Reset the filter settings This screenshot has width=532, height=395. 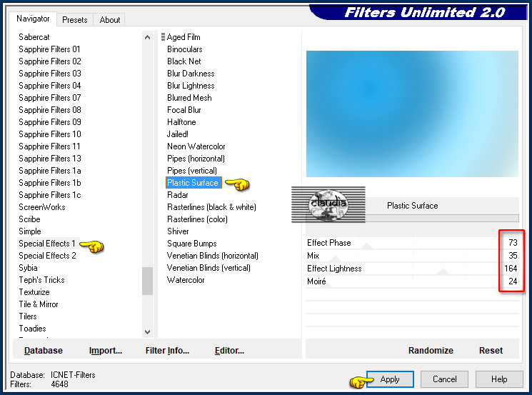(x=491, y=350)
